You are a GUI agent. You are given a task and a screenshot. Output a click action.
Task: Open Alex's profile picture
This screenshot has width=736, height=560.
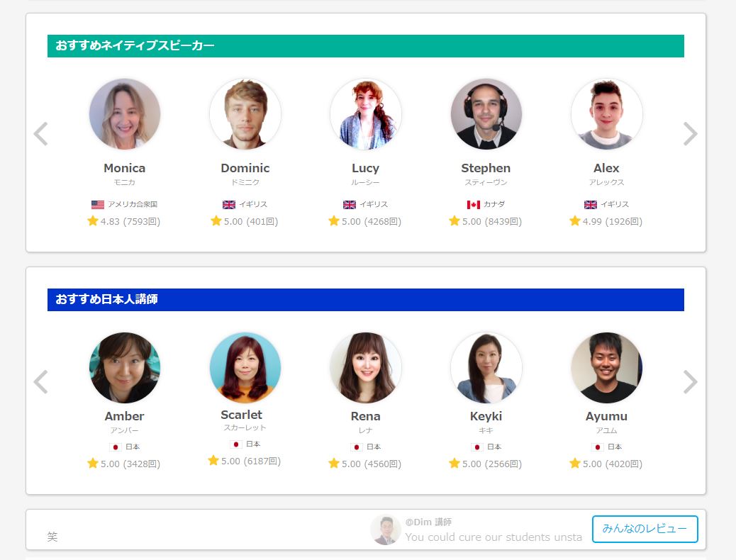pyautogui.click(x=607, y=114)
